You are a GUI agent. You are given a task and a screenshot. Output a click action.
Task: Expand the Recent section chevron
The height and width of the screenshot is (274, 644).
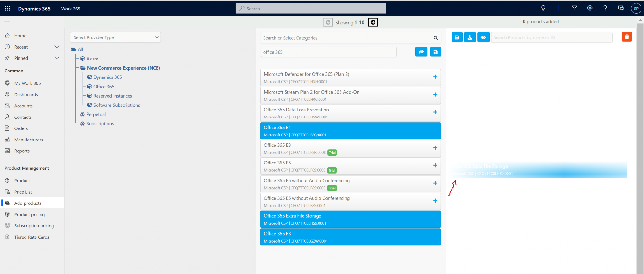point(57,47)
